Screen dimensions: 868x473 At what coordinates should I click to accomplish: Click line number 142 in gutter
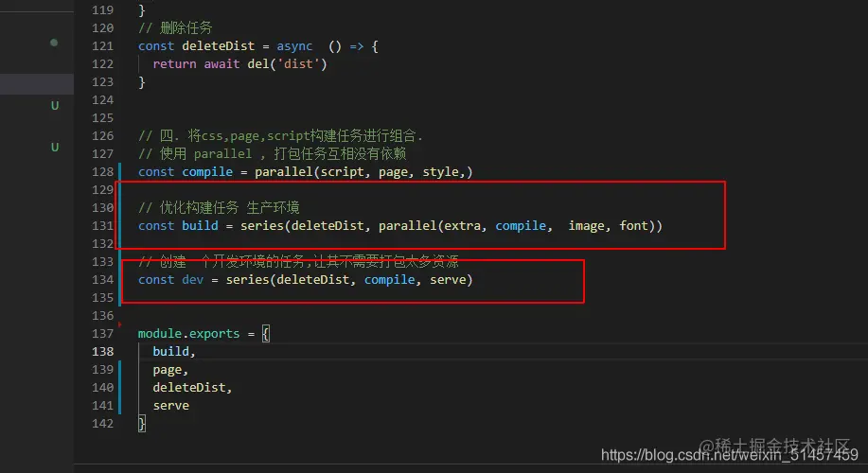[102, 423]
